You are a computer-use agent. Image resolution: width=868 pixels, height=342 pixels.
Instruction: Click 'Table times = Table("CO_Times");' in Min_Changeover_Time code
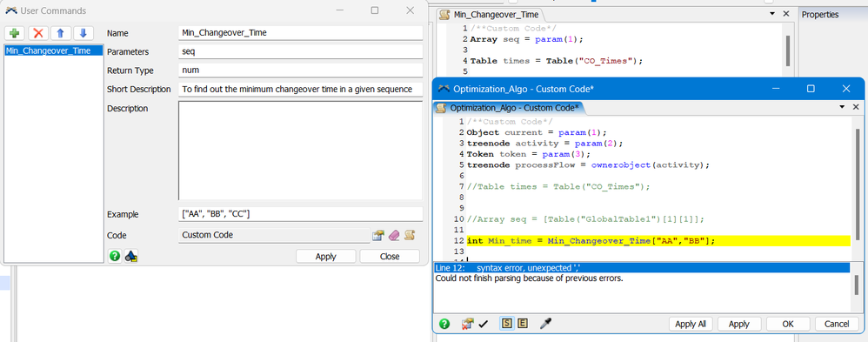557,61
